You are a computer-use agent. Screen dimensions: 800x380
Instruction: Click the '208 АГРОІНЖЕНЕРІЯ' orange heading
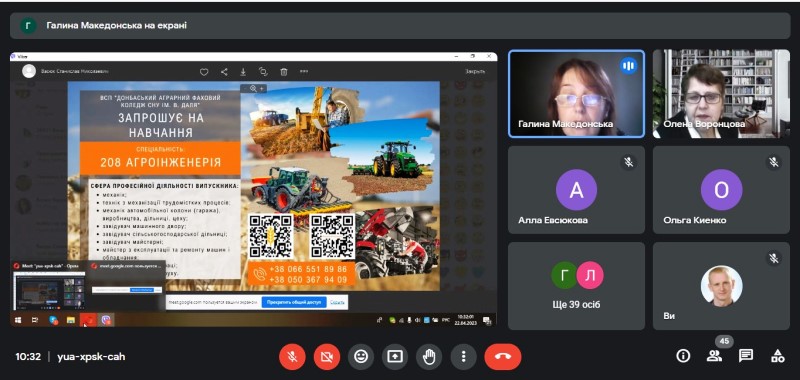[161, 163]
